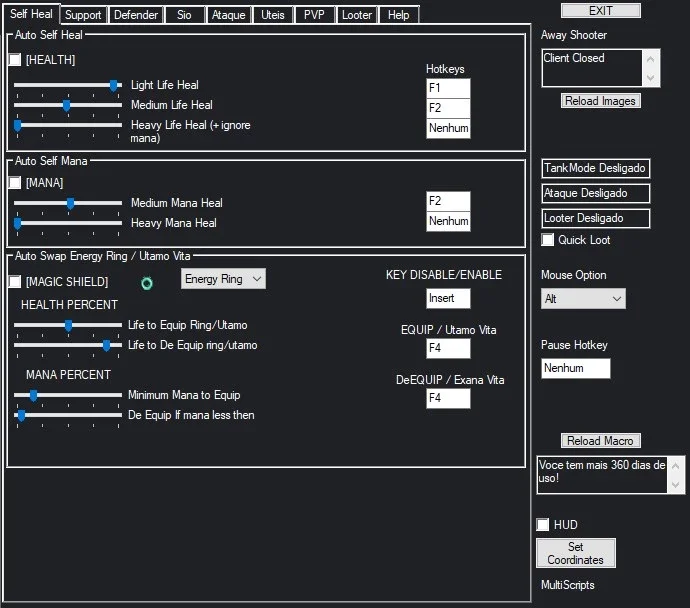Click the Set Coordinates button

click(576, 553)
